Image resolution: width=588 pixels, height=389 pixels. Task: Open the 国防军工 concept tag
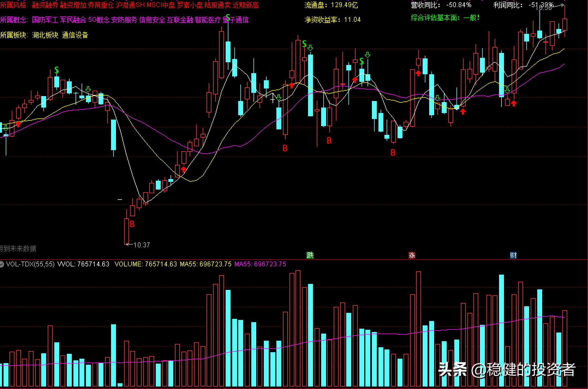tap(45, 20)
